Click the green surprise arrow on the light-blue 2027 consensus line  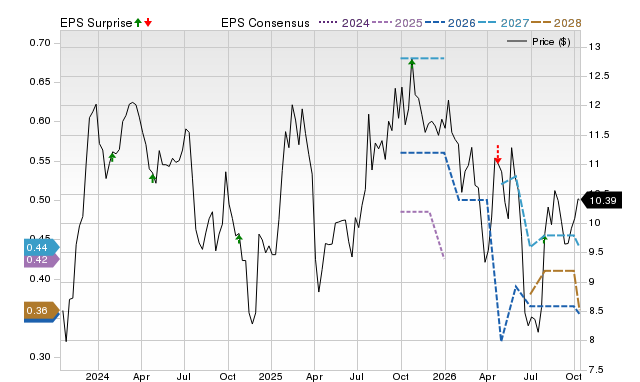tap(544, 239)
